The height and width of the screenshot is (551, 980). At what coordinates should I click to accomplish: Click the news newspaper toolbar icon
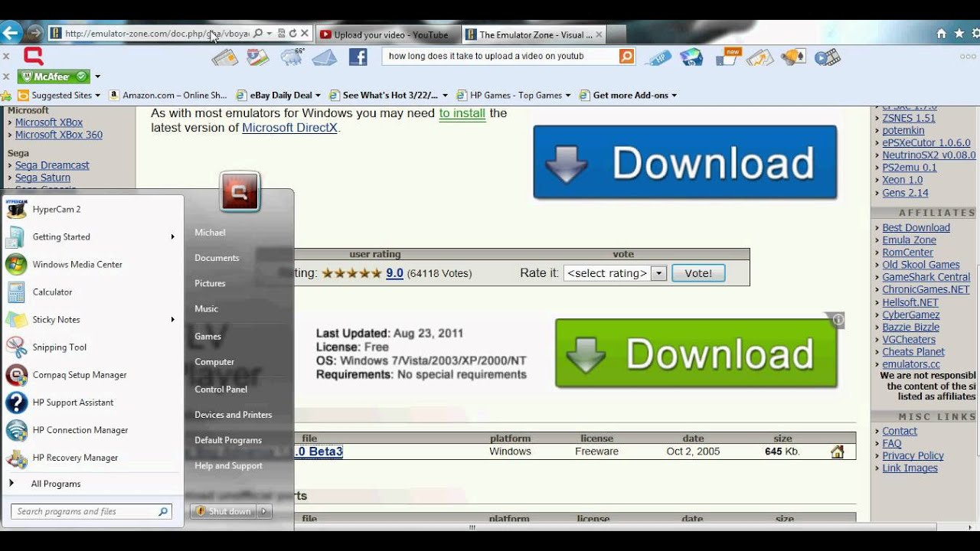pos(224,57)
